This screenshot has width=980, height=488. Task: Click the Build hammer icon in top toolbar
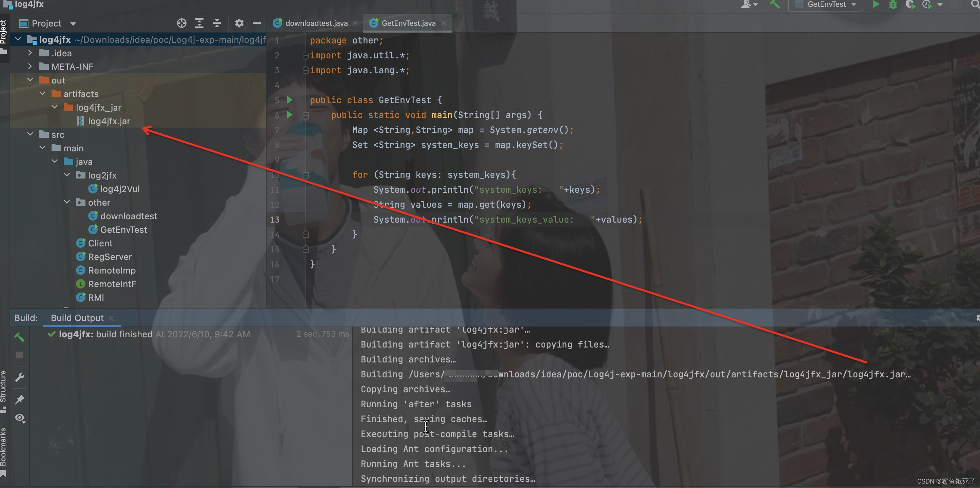(x=775, y=4)
